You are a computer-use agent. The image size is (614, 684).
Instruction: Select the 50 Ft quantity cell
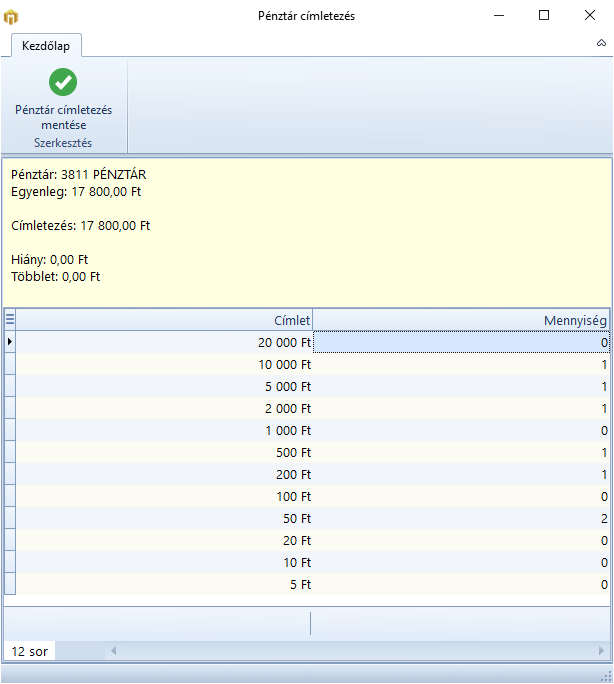(x=461, y=519)
